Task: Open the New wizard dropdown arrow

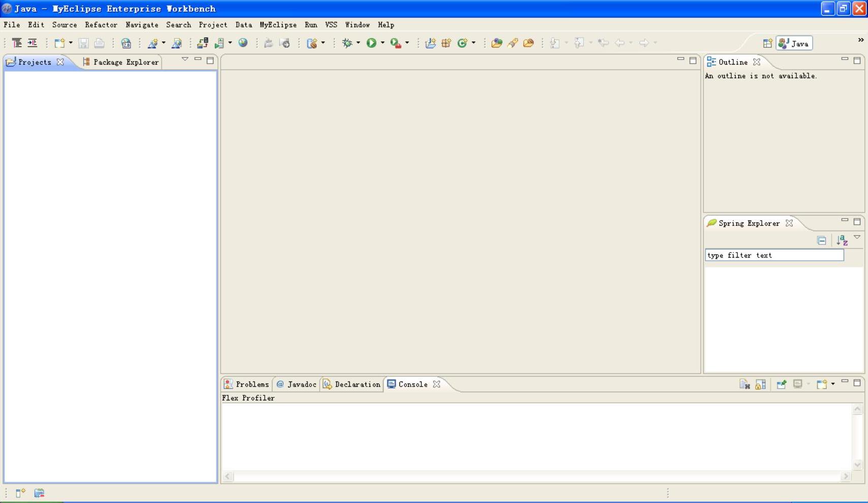Action: coord(71,43)
